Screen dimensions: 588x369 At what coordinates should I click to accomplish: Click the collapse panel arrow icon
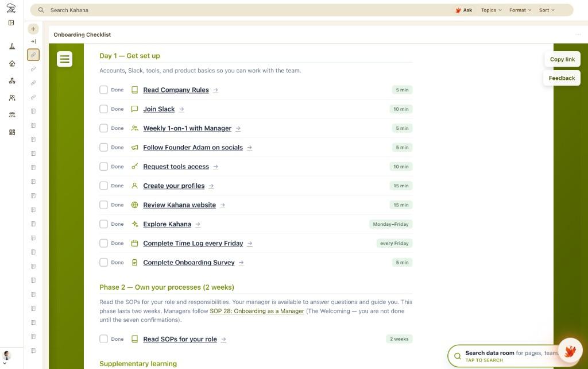33,41
